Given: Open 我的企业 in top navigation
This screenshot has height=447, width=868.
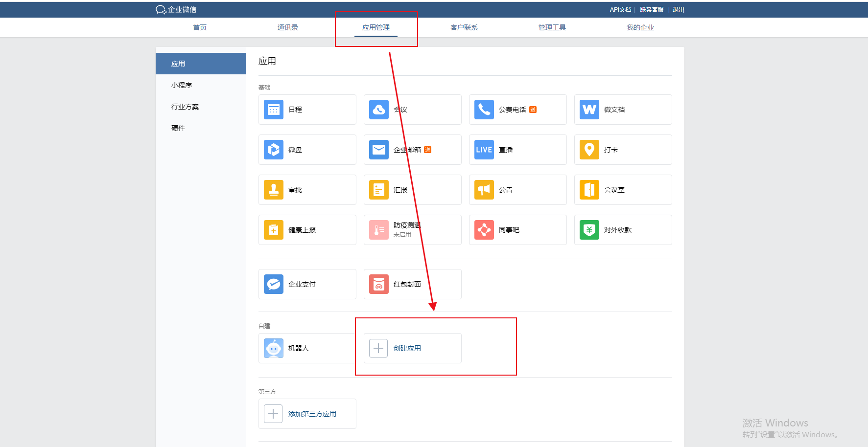Looking at the screenshot, I should pyautogui.click(x=640, y=27).
